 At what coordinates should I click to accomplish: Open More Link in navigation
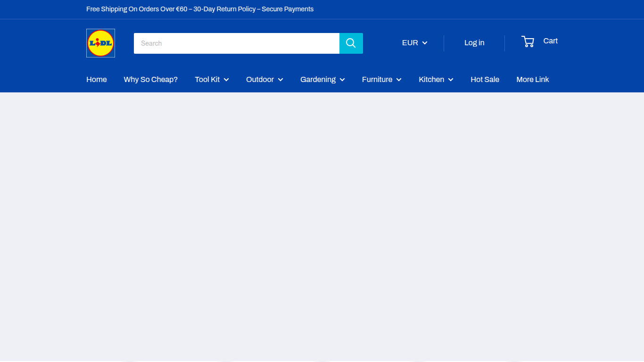(533, 80)
